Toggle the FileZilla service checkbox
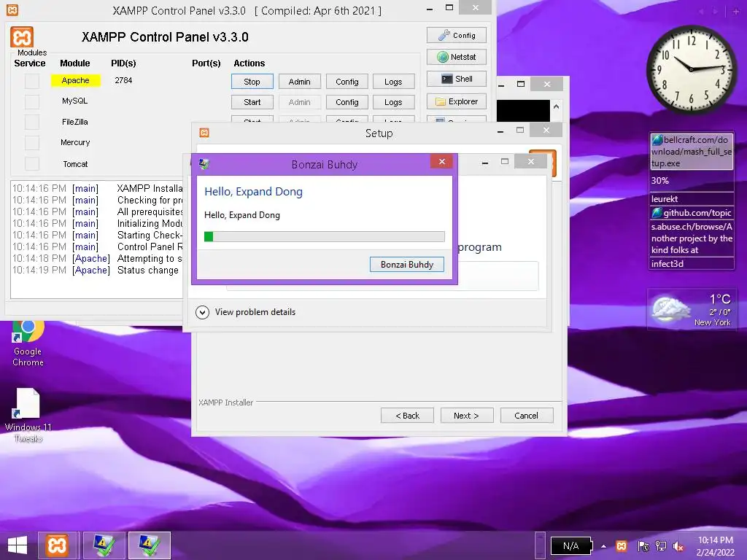The image size is (747, 560). pyautogui.click(x=32, y=122)
